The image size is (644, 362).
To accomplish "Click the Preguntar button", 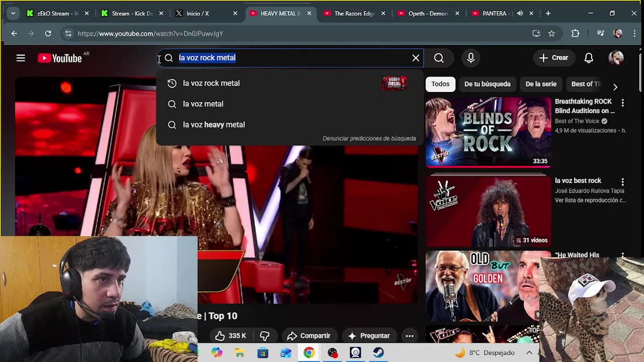I will coord(368,336).
